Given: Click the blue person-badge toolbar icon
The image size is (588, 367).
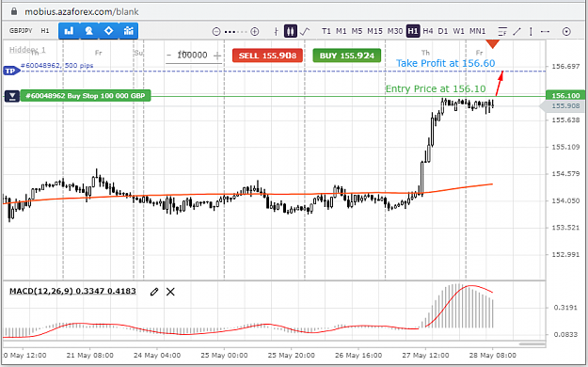Looking at the screenshot, I should 88,31.
